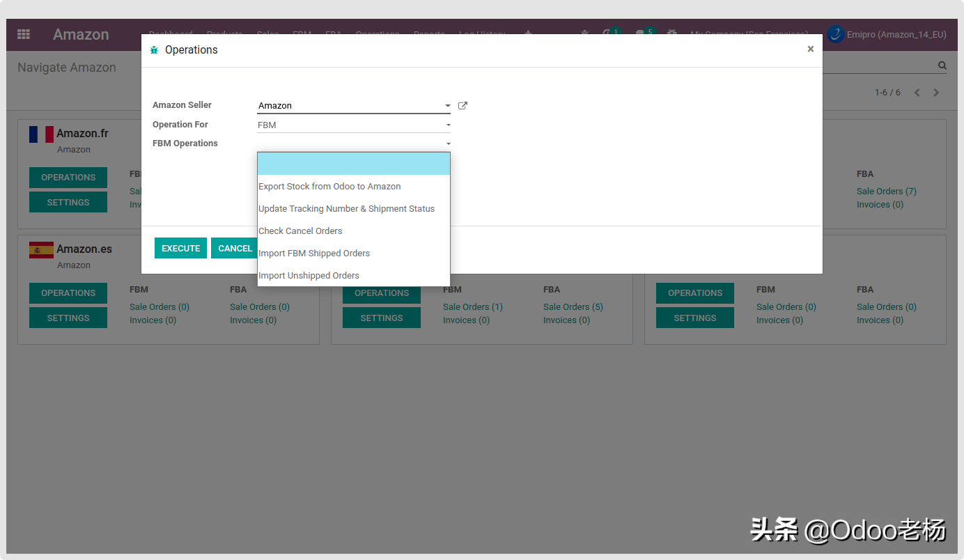The image size is (964, 560).
Task: Choose Update Tracking Number & Shipment Status
Action: (354, 209)
